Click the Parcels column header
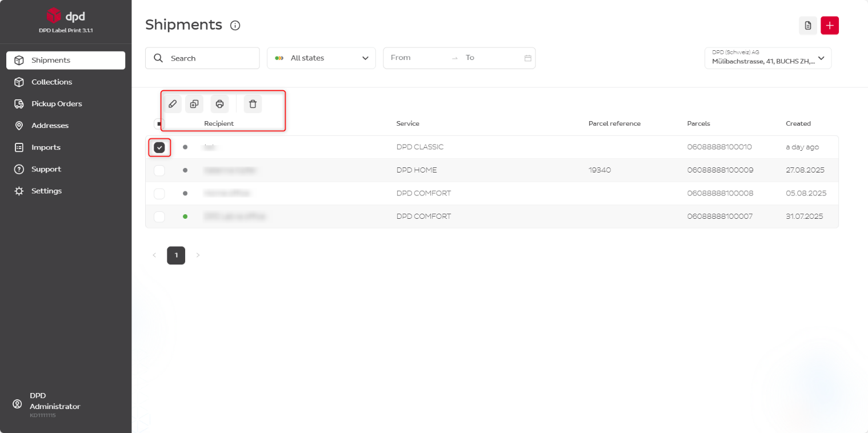The width and height of the screenshot is (868, 433). coord(699,123)
